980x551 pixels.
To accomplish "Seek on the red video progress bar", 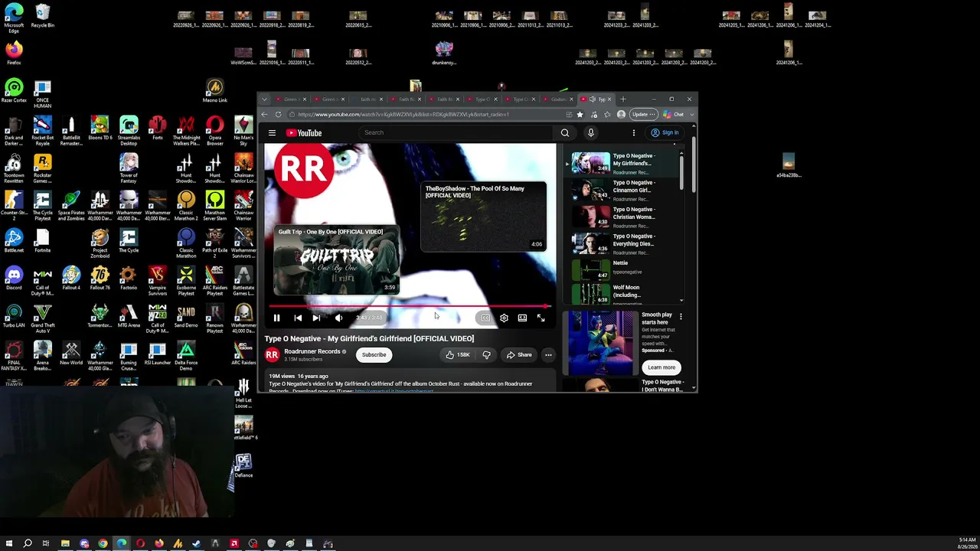I will (410, 306).
